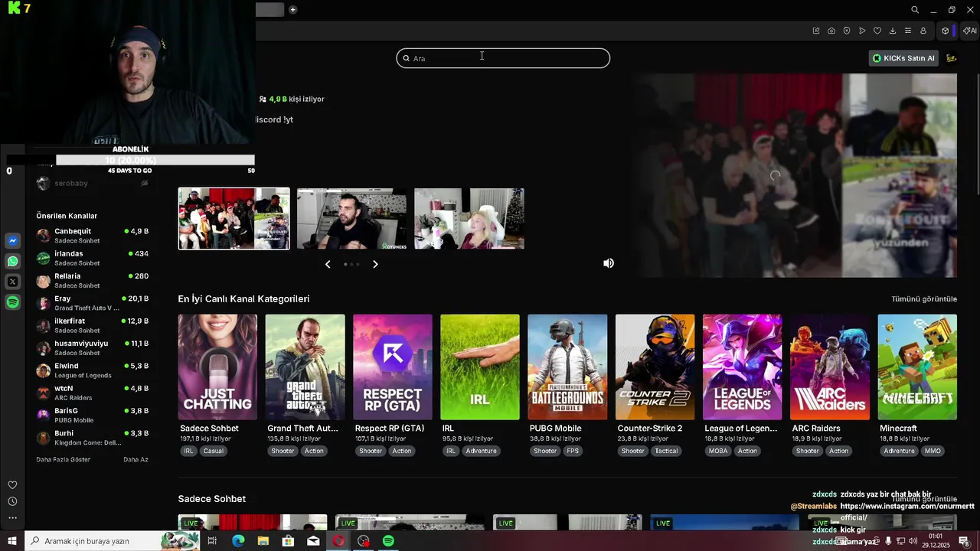
Task: Open the Just Chatting category card
Action: tap(217, 367)
